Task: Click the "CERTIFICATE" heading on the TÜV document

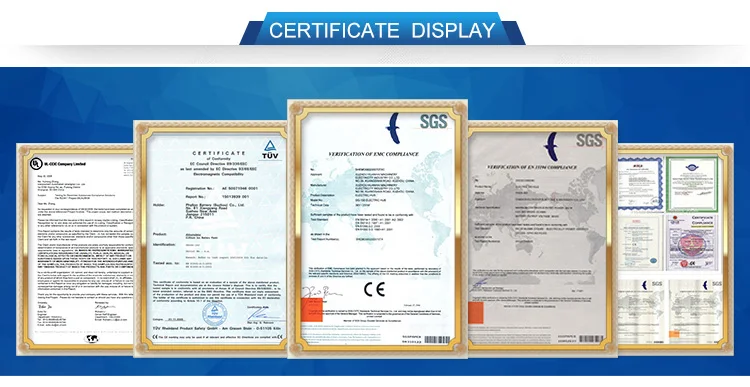Action: pos(219,153)
